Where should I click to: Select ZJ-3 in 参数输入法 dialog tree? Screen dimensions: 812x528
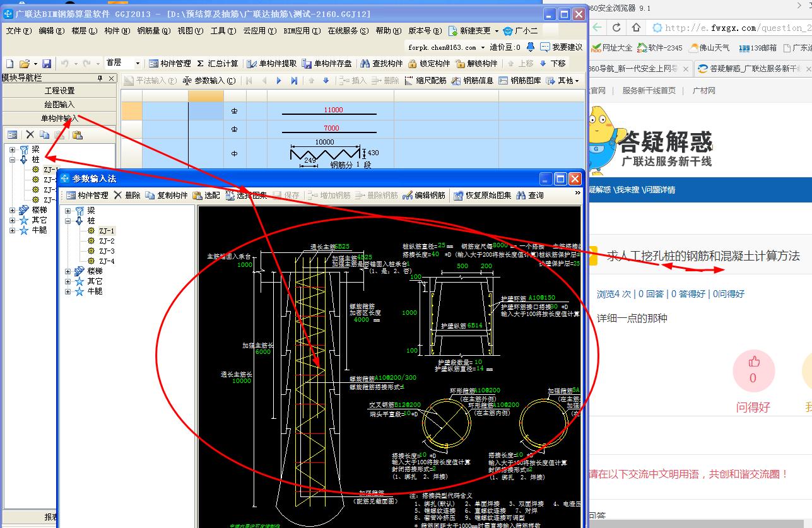click(x=106, y=251)
